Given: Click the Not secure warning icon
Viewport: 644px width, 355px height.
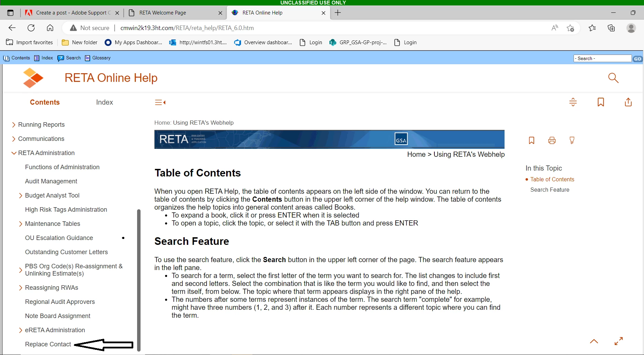Looking at the screenshot, I should coord(73,28).
